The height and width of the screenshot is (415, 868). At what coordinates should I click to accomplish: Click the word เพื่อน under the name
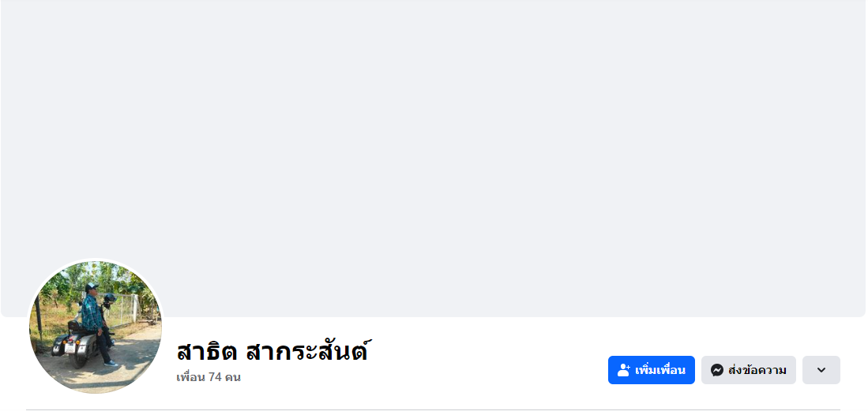(x=191, y=377)
